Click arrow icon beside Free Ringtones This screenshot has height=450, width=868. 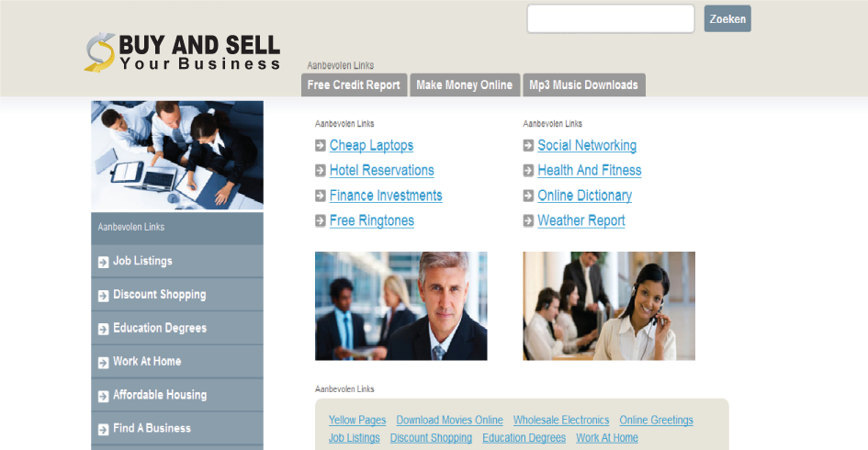(x=320, y=220)
